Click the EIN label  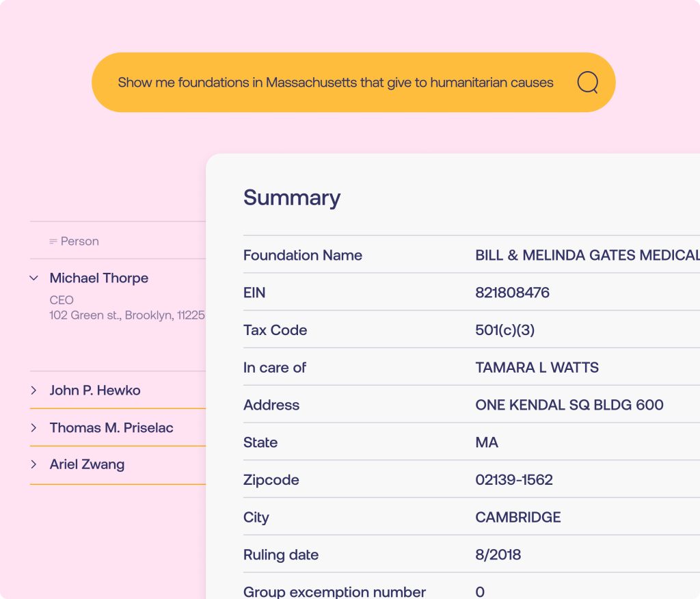pos(254,293)
